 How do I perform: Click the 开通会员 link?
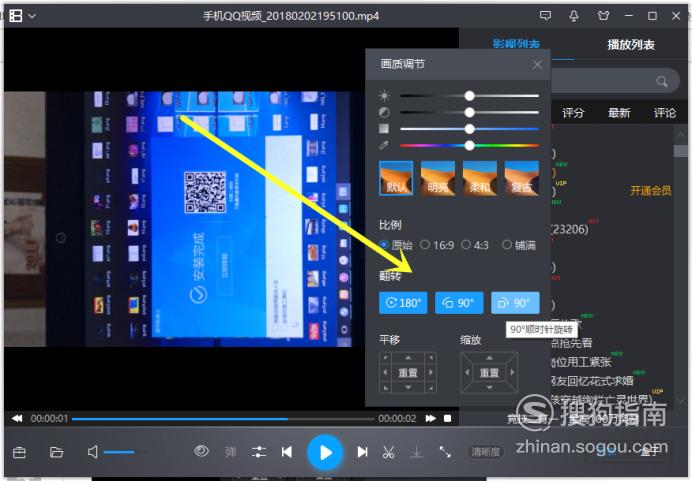click(651, 191)
